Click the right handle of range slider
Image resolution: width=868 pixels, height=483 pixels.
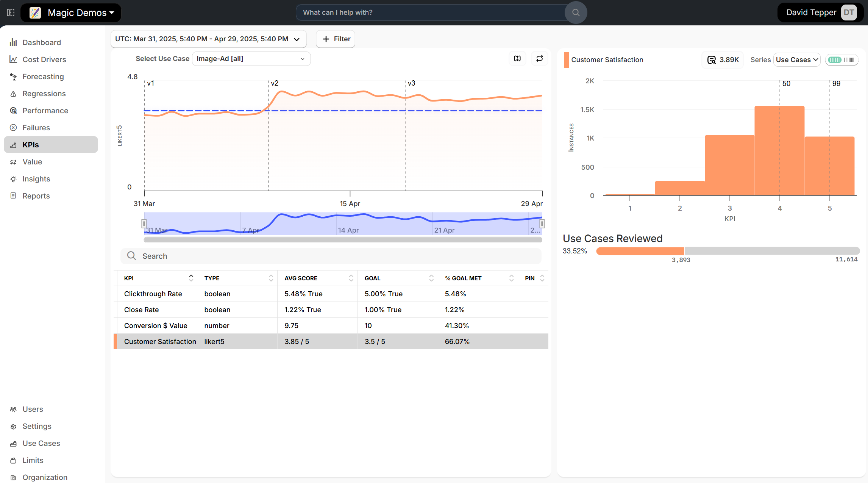[x=542, y=224]
